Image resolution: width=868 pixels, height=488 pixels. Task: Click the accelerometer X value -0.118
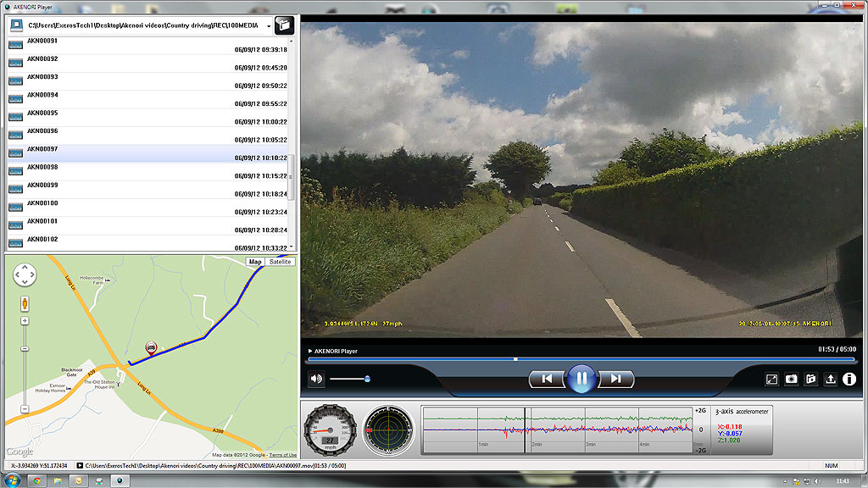[730, 427]
